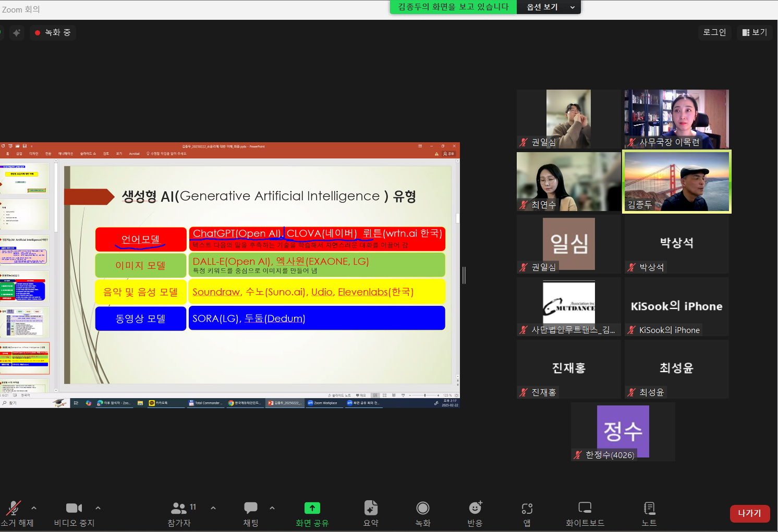Image resolution: width=778 pixels, height=532 pixels.
Task: Open the 노트 notes panel
Action: coord(649,513)
